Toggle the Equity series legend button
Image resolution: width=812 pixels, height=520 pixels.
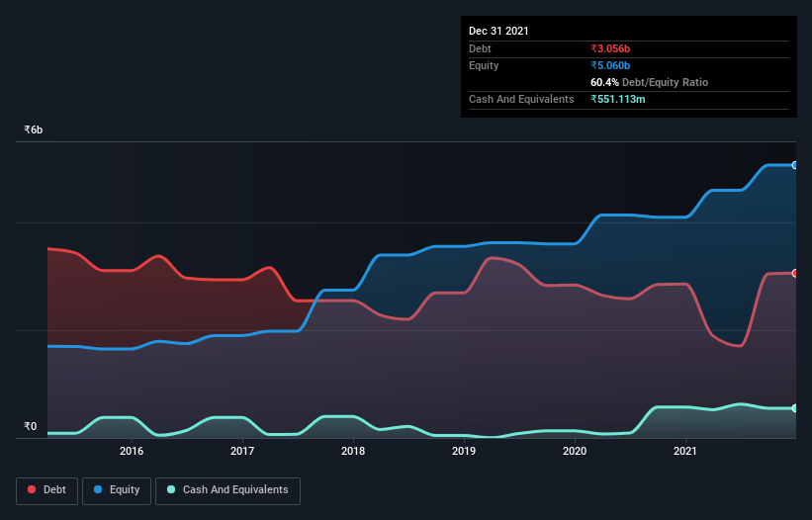117,490
